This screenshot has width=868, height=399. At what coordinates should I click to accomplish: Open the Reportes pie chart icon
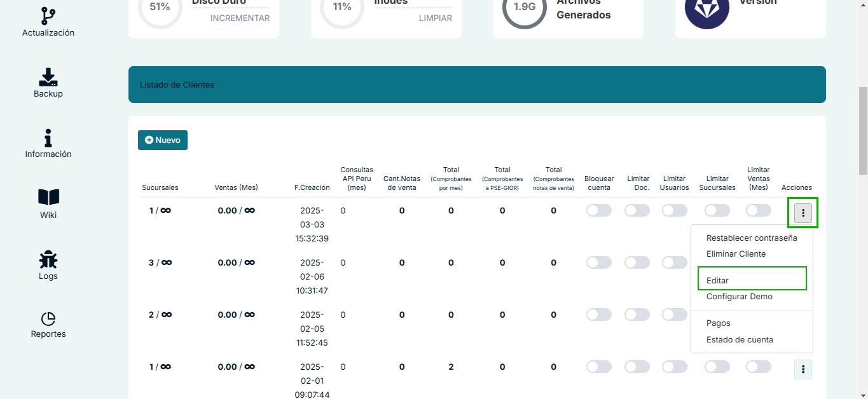click(48, 319)
